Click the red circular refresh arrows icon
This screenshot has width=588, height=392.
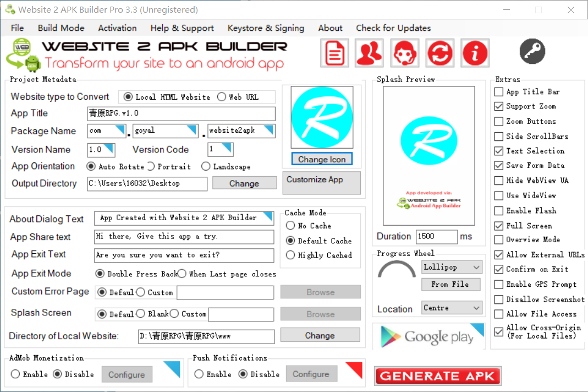(440, 53)
